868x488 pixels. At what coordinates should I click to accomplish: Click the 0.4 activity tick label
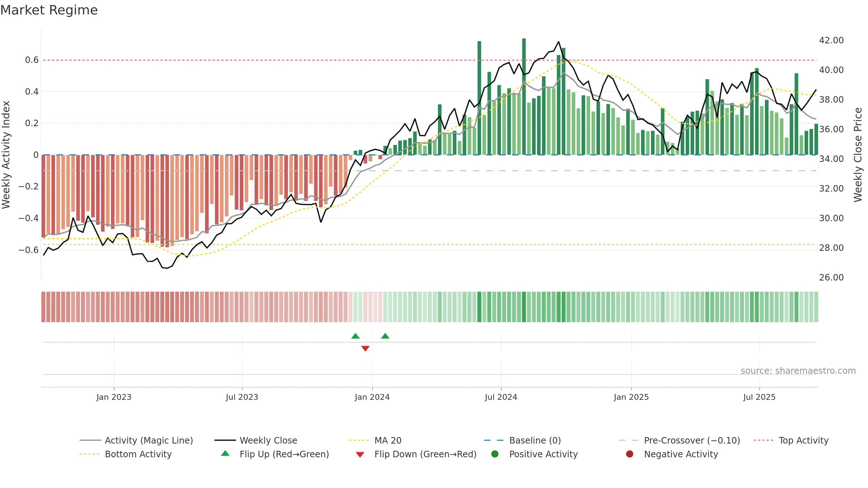(32, 92)
